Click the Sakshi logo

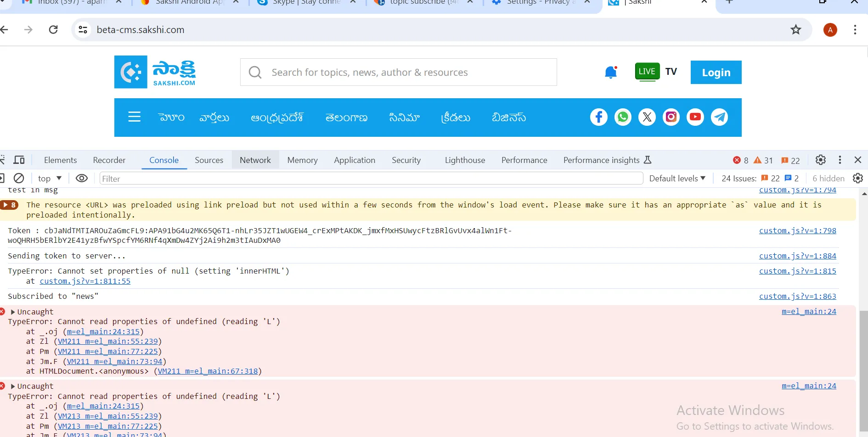coord(155,72)
